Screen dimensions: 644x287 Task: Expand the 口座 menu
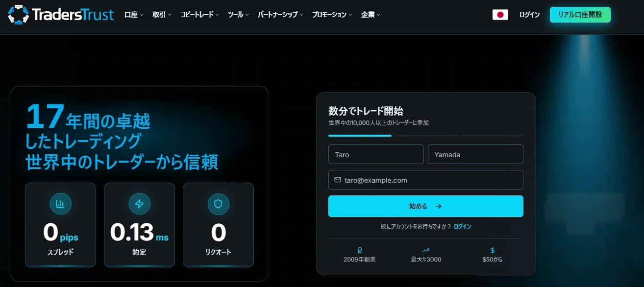click(x=134, y=15)
